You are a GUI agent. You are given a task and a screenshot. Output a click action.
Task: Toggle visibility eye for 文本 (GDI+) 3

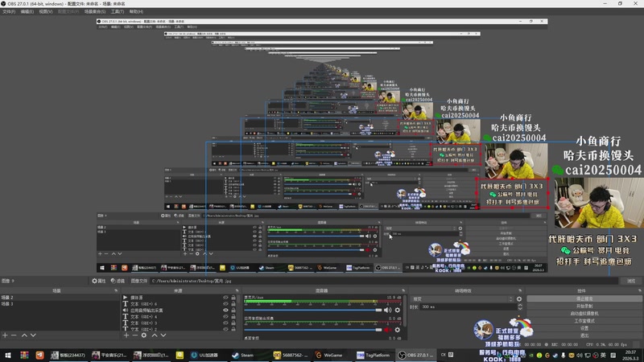pyautogui.click(x=225, y=323)
